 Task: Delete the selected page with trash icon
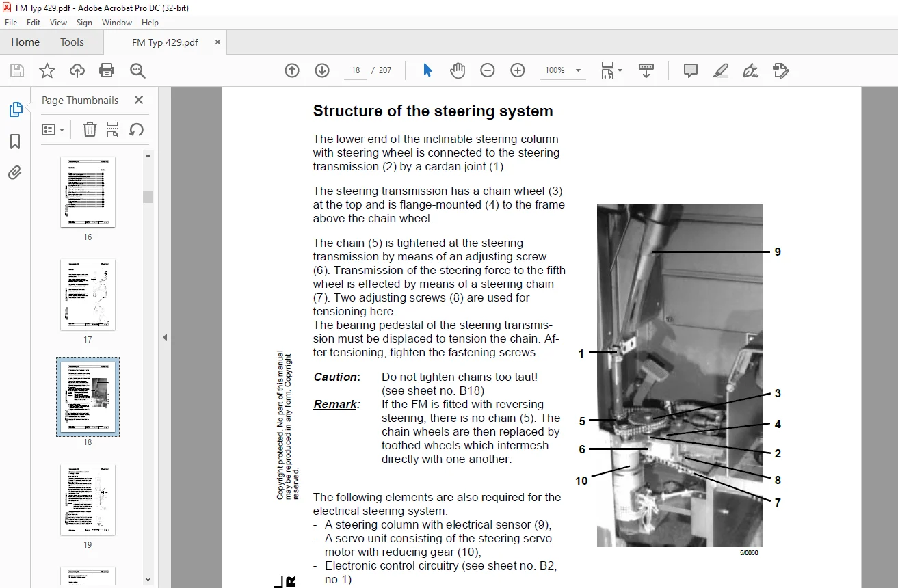coord(90,129)
